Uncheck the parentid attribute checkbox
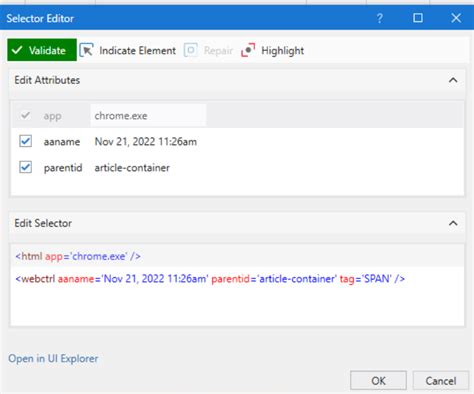Viewport: 474px width, 394px height. point(26,167)
